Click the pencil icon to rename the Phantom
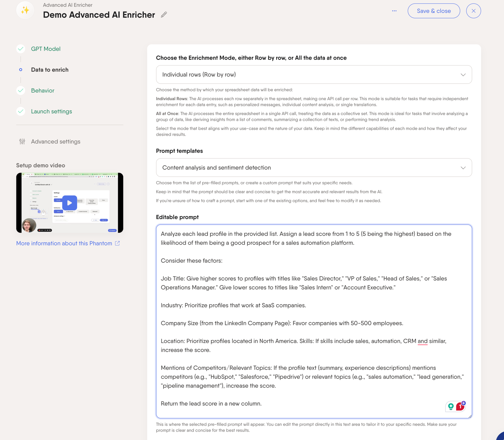The height and width of the screenshot is (440, 504). (164, 15)
